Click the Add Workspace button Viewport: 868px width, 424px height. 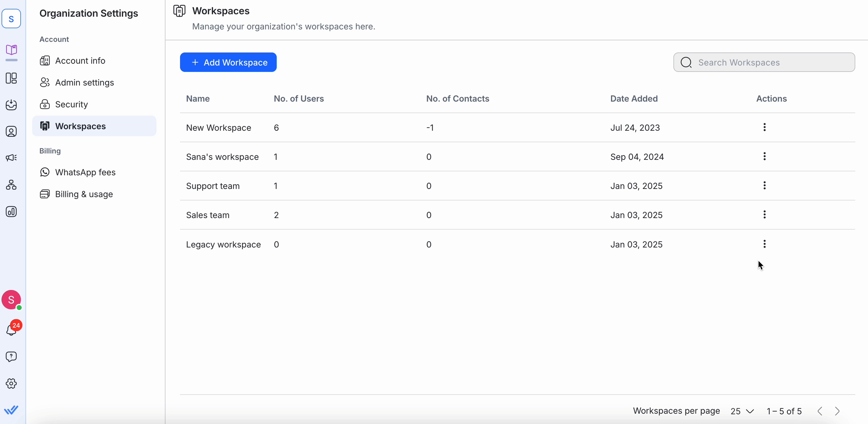228,62
